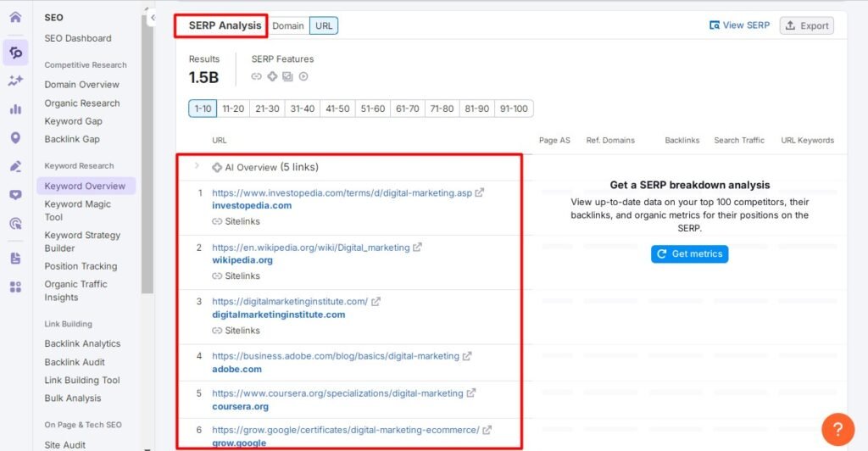
Task: Open the wikipedia.org domain link
Action: click(242, 260)
